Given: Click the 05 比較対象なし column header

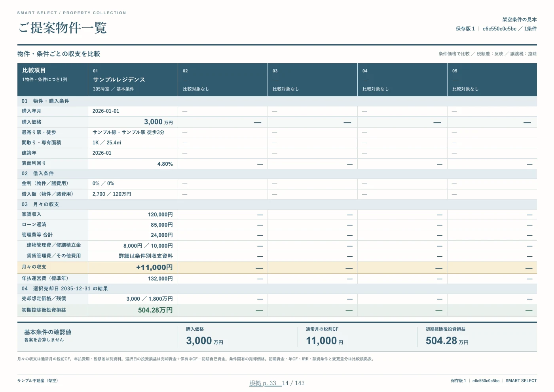Looking at the screenshot, I should tap(492, 80).
